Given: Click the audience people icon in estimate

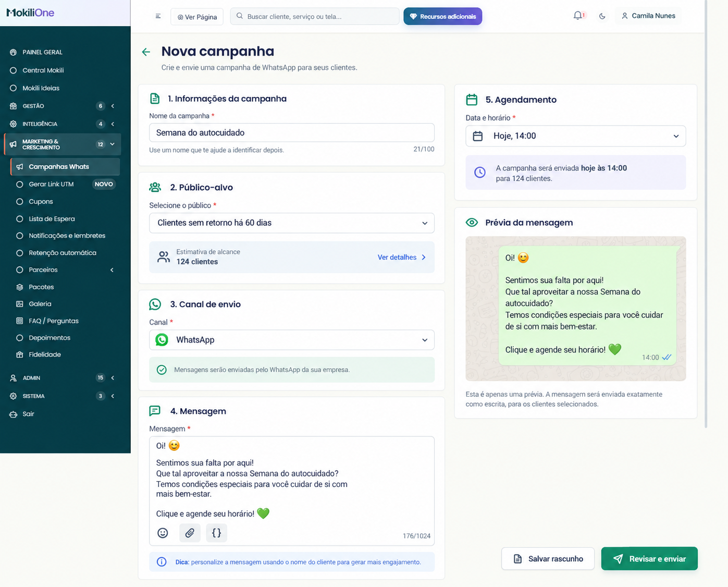Looking at the screenshot, I should tap(164, 256).
